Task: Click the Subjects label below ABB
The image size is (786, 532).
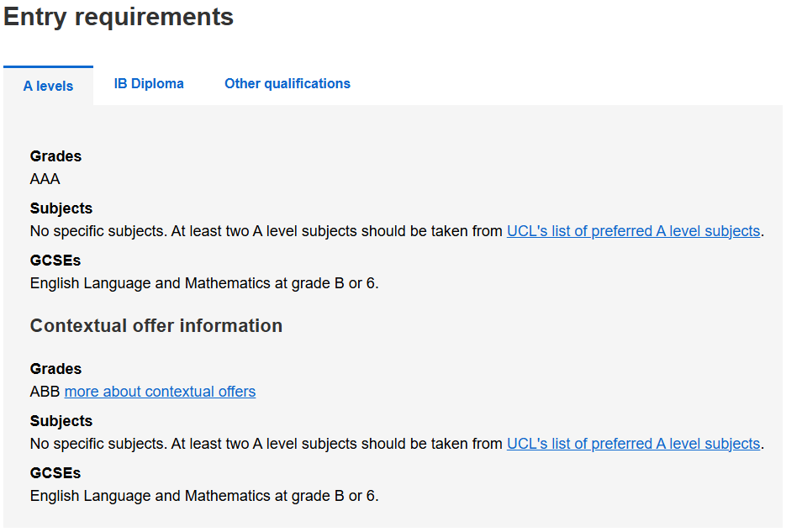Action: (61, 421)
